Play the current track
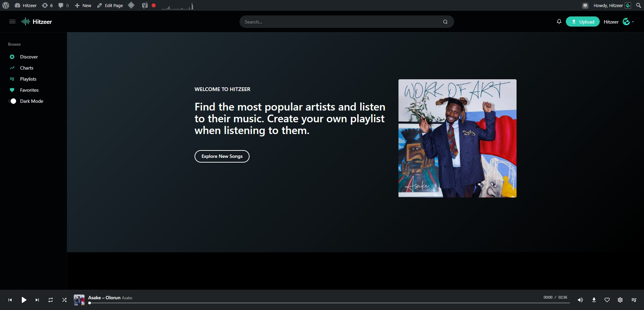Screen dimensions: 644x310 pos(24,300)
